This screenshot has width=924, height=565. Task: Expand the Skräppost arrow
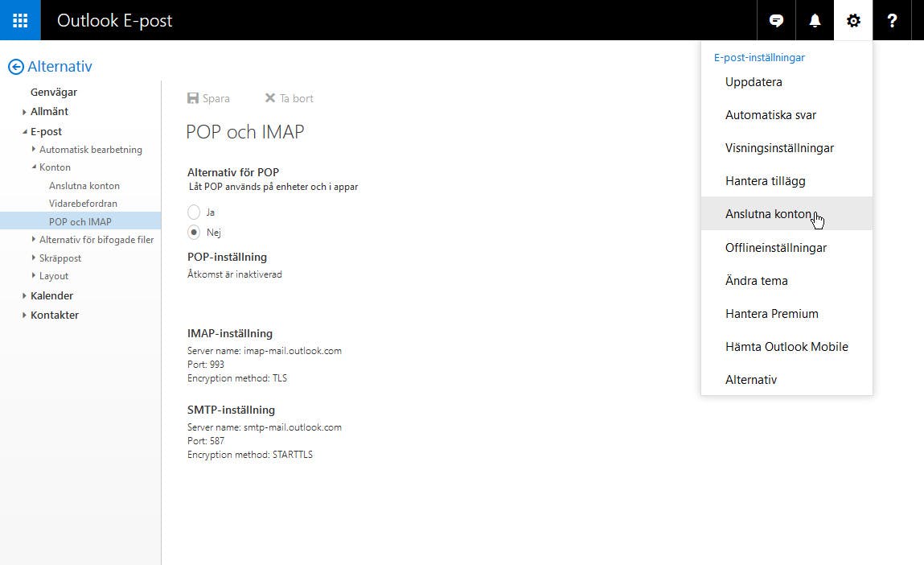(34, 258)
